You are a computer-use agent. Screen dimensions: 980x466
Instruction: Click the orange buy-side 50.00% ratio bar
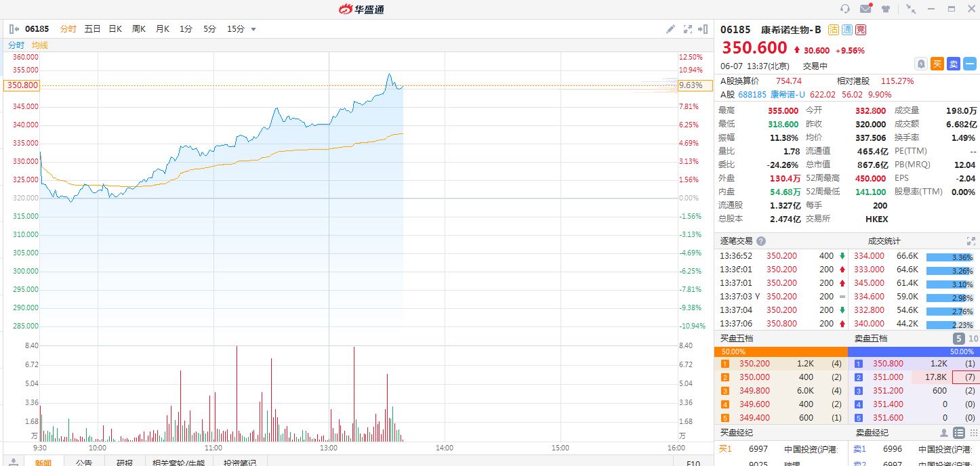click(x=781, y=352)
